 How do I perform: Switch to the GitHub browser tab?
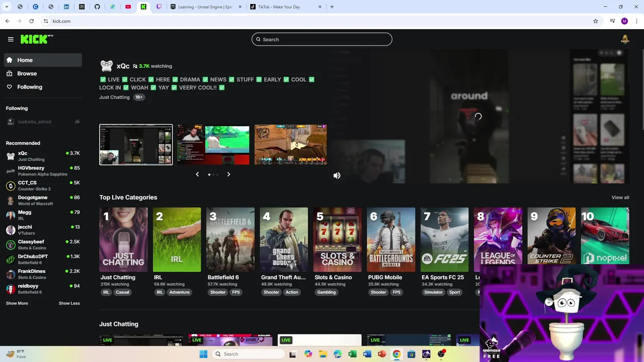[97, 7]
